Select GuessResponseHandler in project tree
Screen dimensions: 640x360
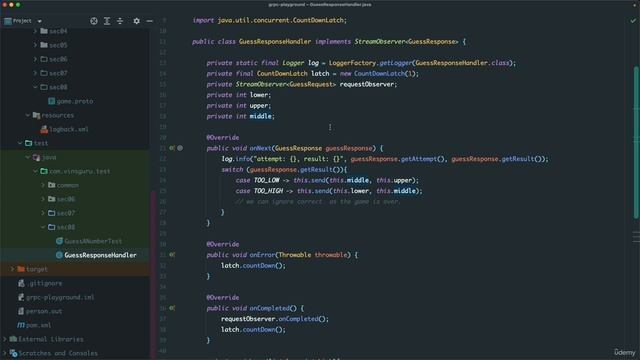(x=96, y=255)
